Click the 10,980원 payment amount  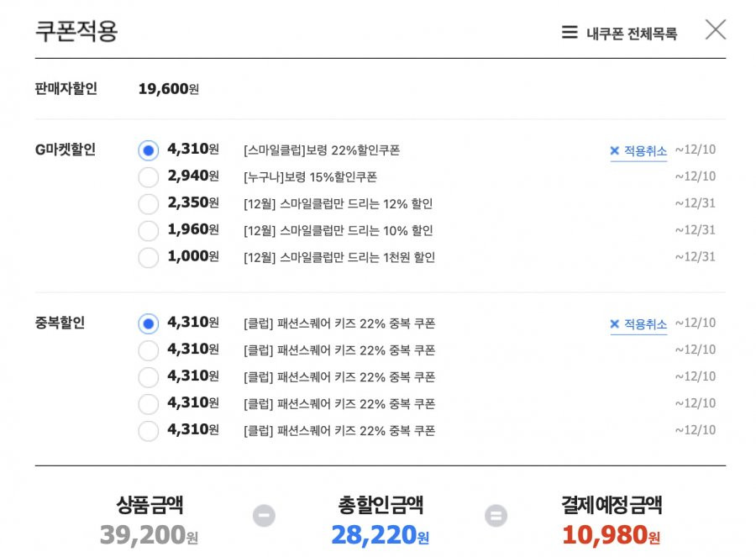click(612, 535)
